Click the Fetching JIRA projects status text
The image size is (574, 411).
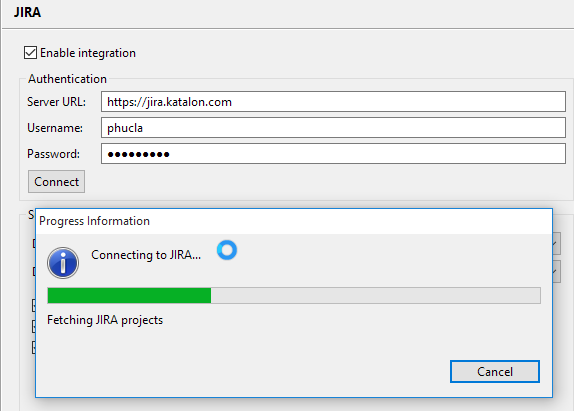tap(105, 320)
